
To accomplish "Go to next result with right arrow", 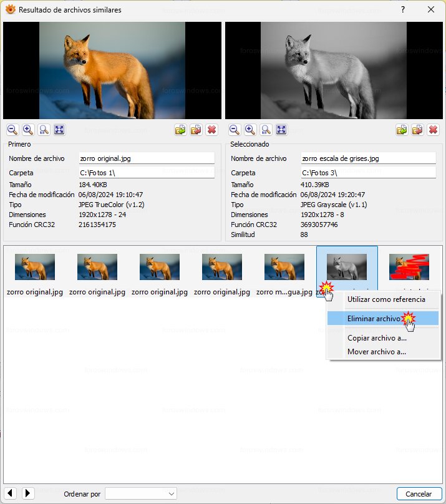I will tap(28, 493).
